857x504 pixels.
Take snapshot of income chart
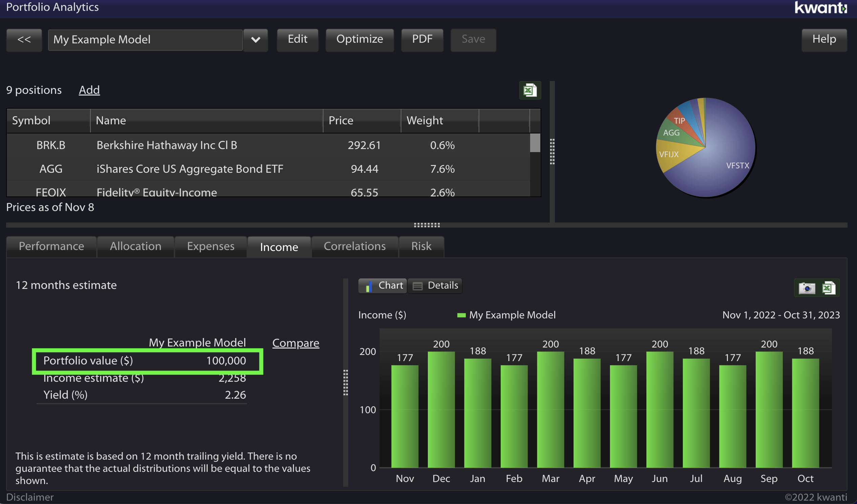[x=807, y=288]
